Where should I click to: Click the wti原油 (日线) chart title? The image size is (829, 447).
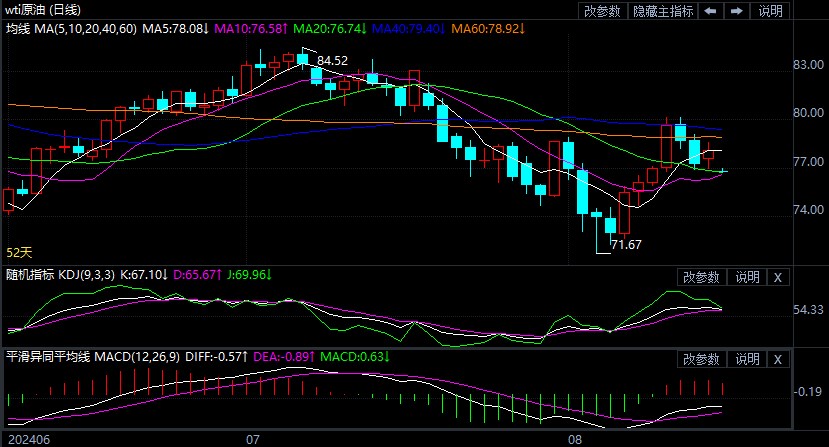coord(47,10)
